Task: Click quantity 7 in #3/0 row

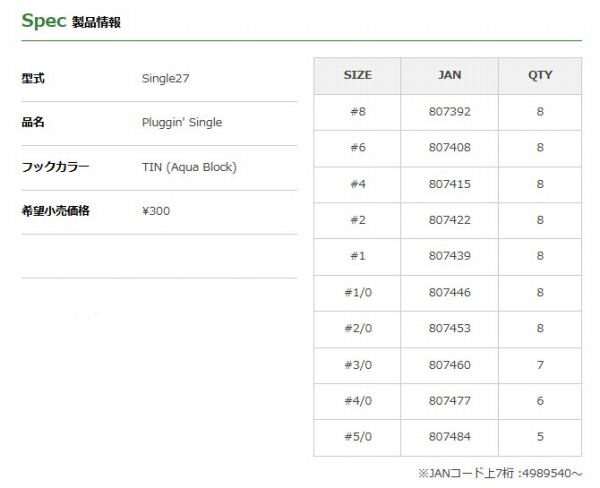Action: [x=540, y=365]
